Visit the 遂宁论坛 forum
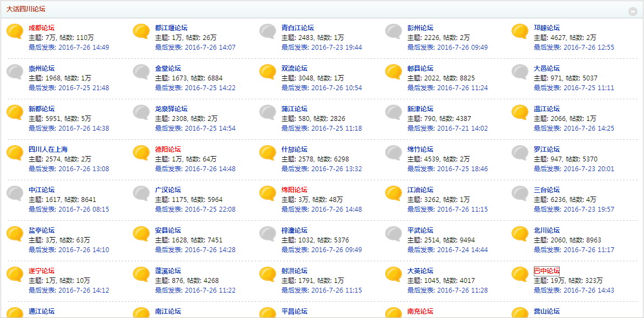644x318 pixels. tap(42, 271)
